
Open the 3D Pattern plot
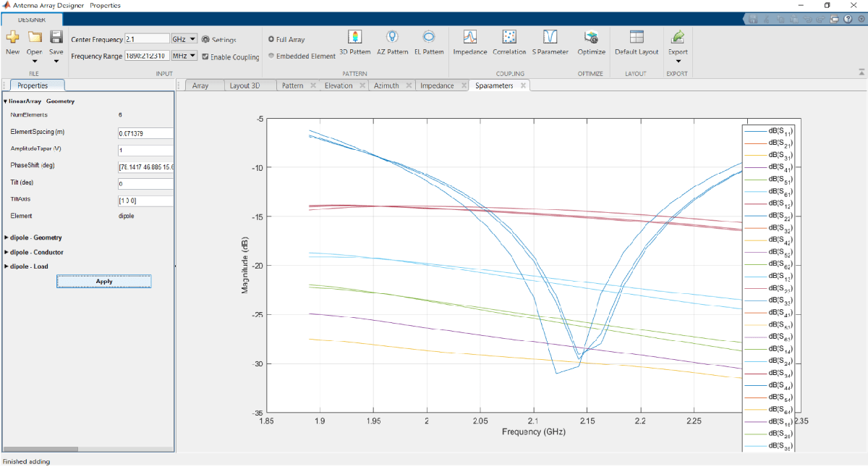354,38
